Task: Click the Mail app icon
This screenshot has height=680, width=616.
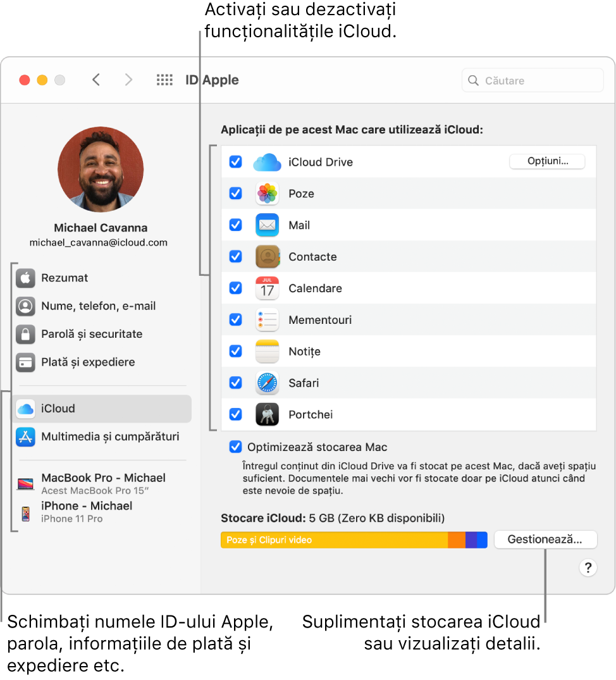Action: click(x=267, y=225)
